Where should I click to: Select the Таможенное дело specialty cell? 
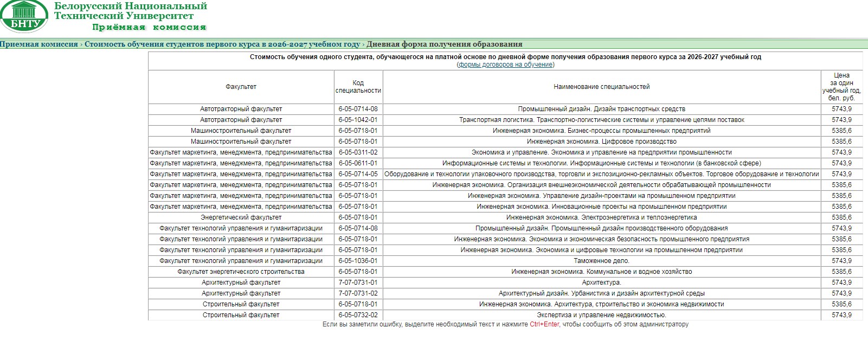tap(602, 261)
